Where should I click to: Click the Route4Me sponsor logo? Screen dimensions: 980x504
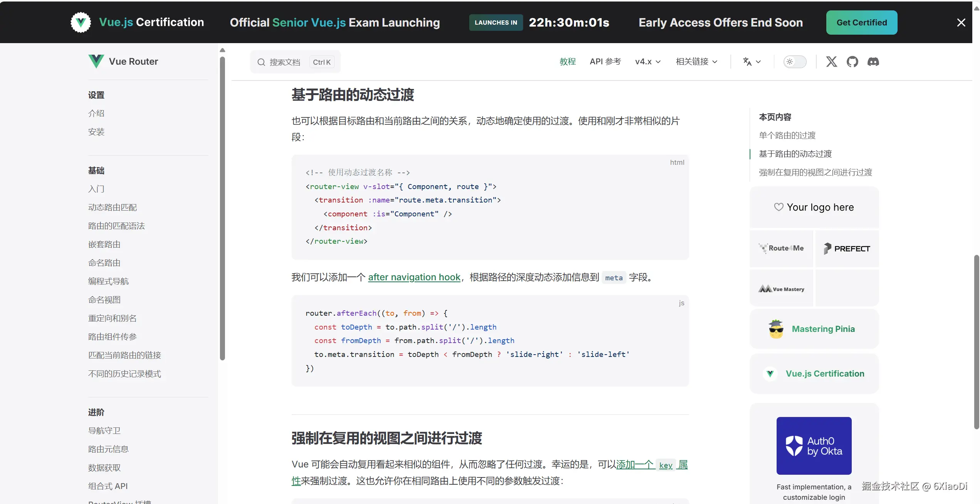(x=781, y=248)
